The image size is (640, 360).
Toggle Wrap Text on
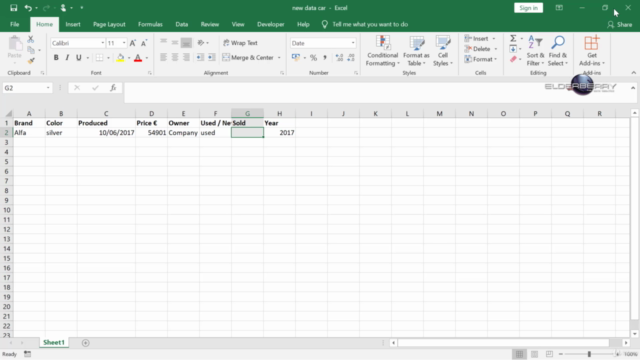(x=240, y=43)
